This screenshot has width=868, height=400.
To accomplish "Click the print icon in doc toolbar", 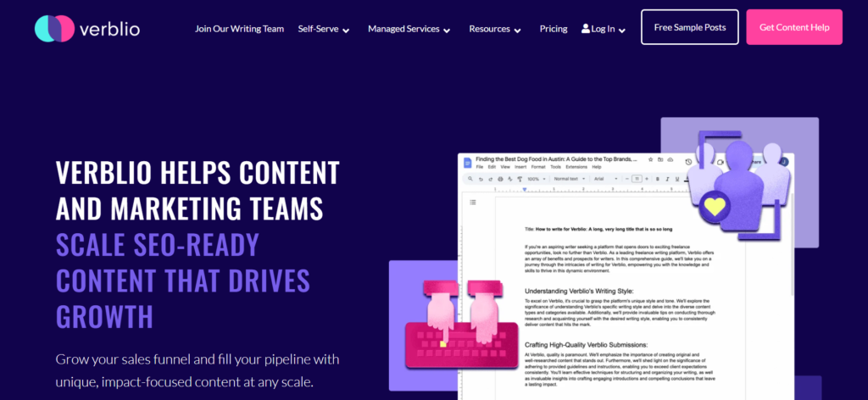I will pyautogui.click(x=500, y=180).
